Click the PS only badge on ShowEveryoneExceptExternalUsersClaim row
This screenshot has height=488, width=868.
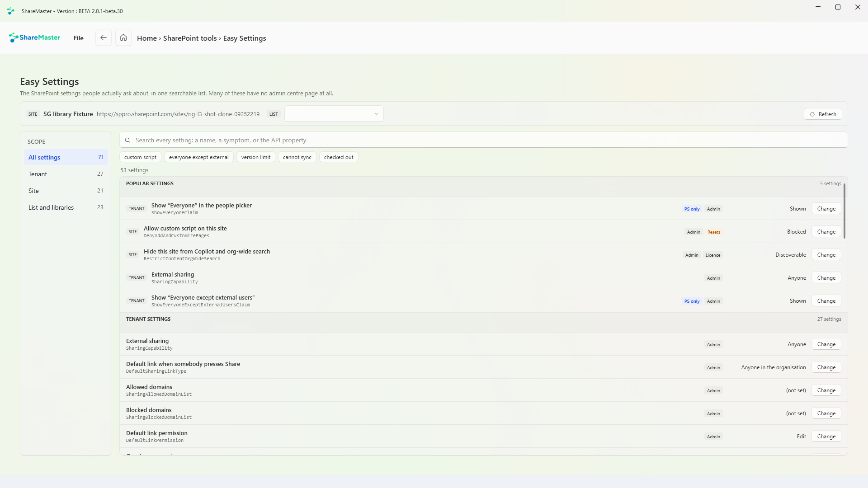coord(692,301)
